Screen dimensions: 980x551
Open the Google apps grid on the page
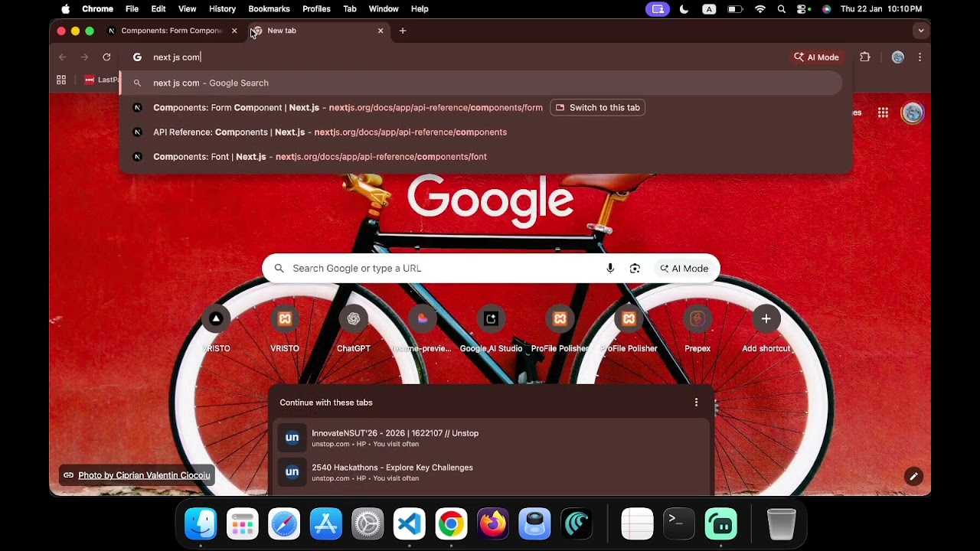point(883,112)
